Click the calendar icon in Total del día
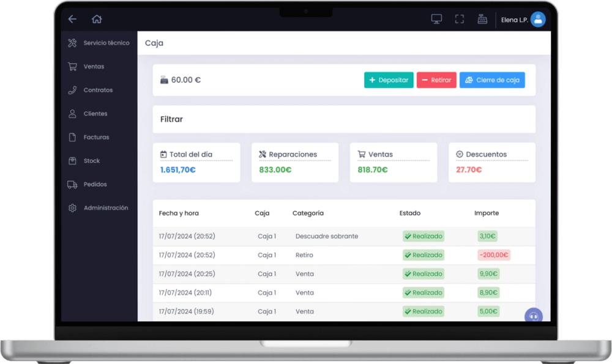This screenshot has height=364, width=612. (163, 155)
